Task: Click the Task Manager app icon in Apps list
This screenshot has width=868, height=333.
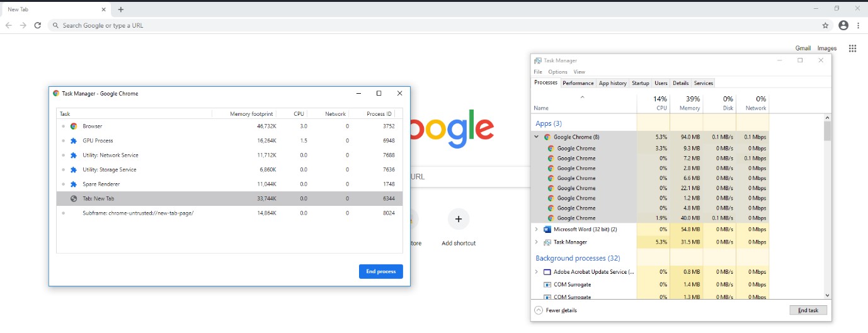Action: click(x=547, y=242)
